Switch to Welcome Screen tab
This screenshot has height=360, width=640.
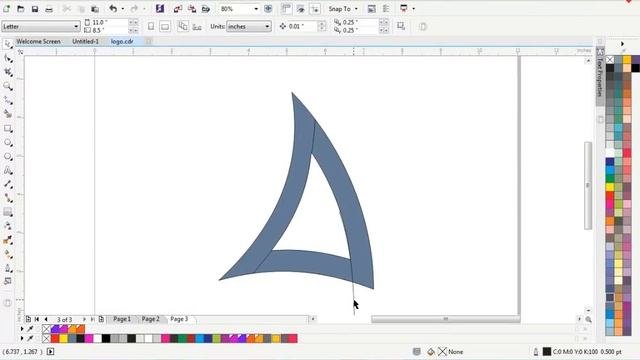(x=38, y=41)
